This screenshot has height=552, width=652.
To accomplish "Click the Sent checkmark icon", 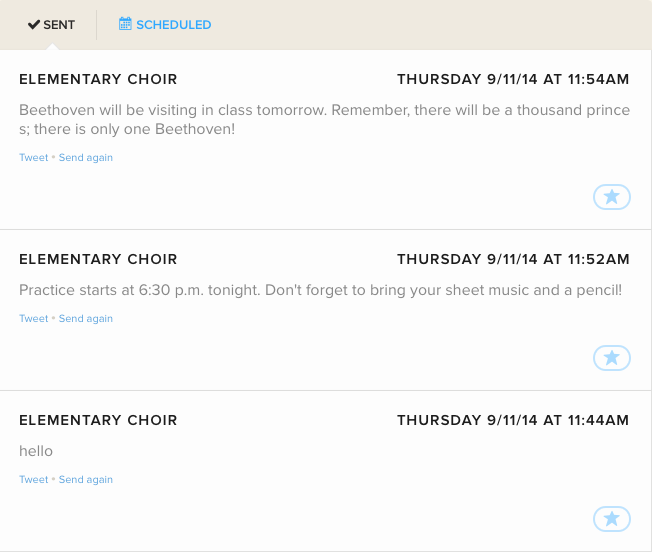I will pyautogui.click(x=34, y=25).
